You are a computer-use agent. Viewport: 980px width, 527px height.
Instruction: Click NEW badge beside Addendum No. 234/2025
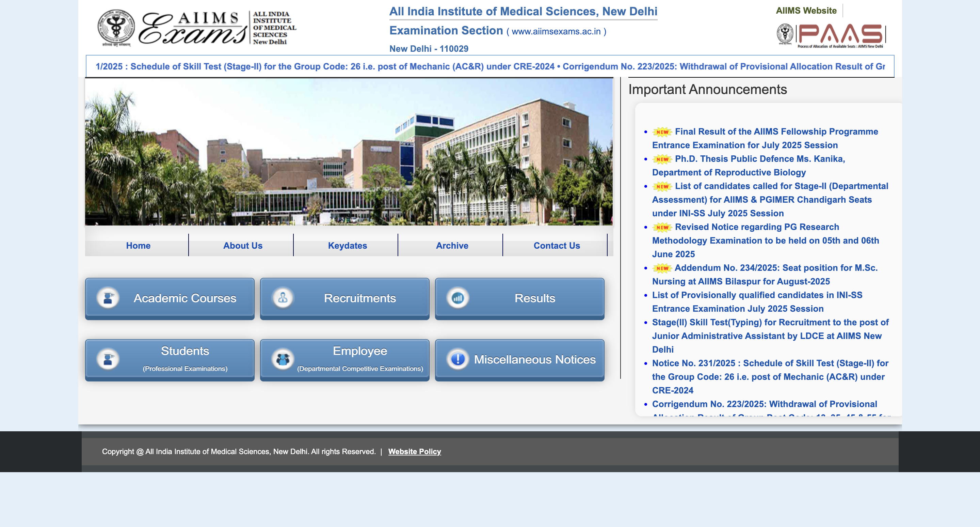coord(662,268)
